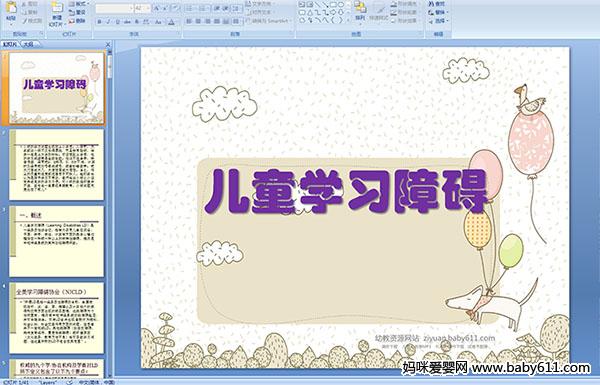600x385 pixels.
Task: Select the oval shape in gallery
Action: 341,5
